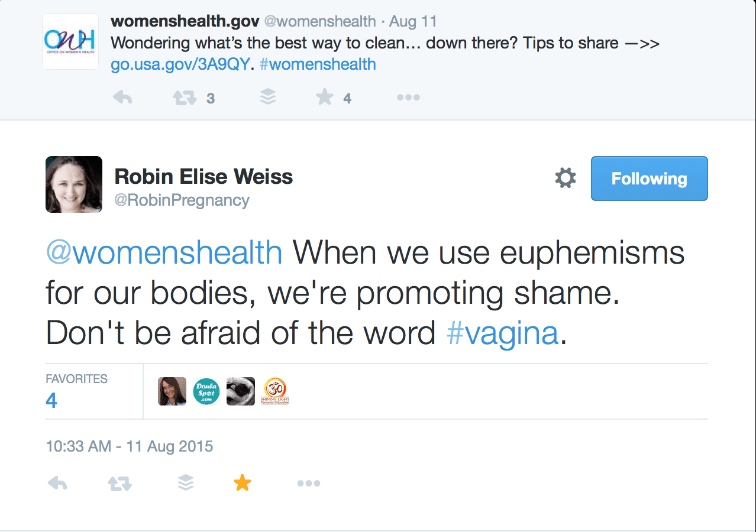
Task: Favorite the womenshealth.gov tweet with the star
Action: (x=325, y=97)
